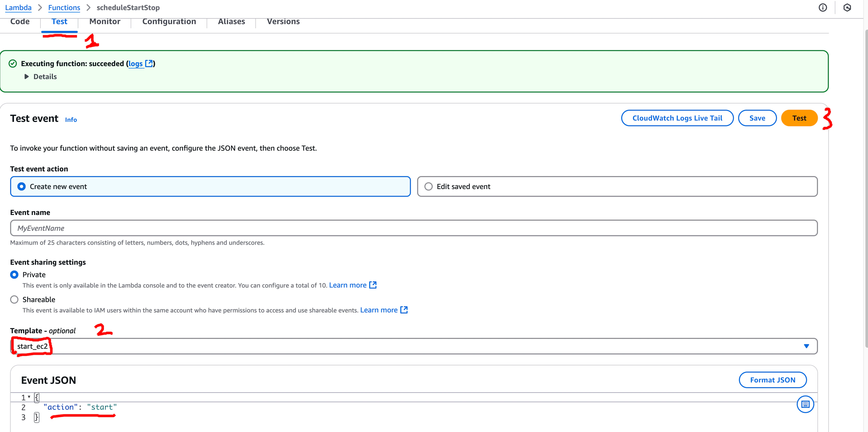Go to Lambda breadcrumb link
The image size is (868, 432).
18,8
